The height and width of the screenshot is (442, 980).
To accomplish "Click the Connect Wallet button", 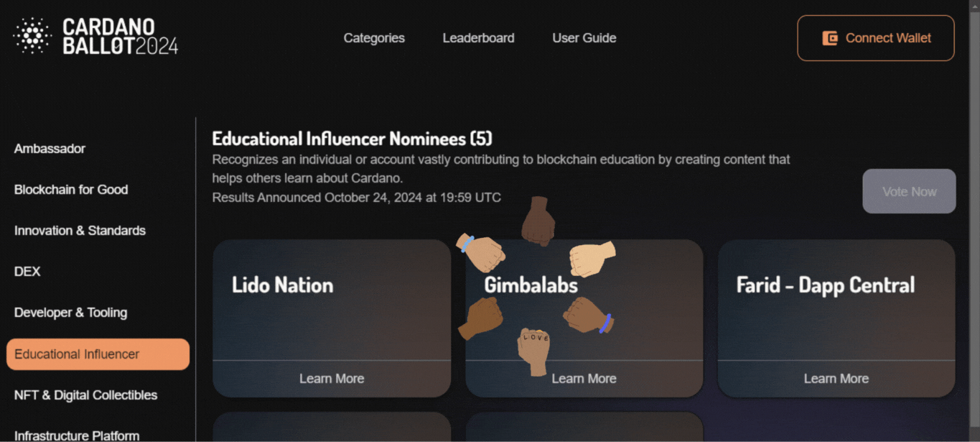I will coord(876,38).
